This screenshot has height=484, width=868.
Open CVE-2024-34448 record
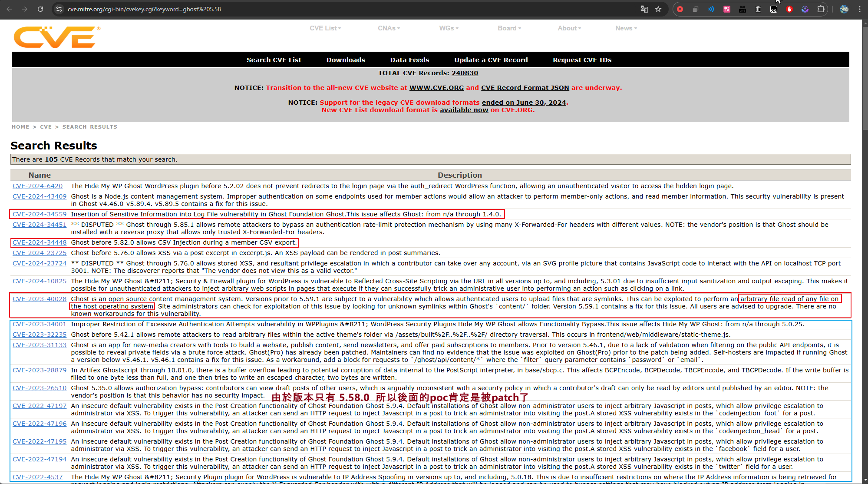pyautogui.click(x=40, y=242)
